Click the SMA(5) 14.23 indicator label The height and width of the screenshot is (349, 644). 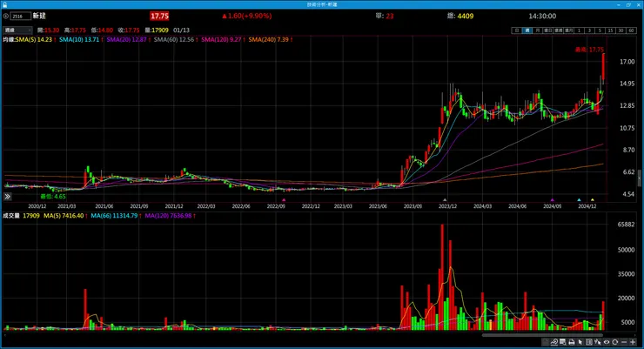pos(36,39)
